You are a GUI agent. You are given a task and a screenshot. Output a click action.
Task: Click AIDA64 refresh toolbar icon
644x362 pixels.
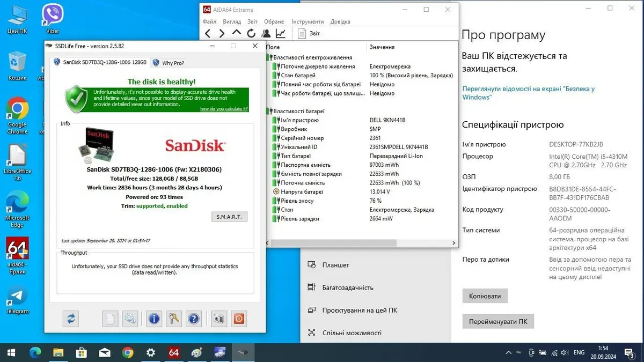(x=251, y=33)
